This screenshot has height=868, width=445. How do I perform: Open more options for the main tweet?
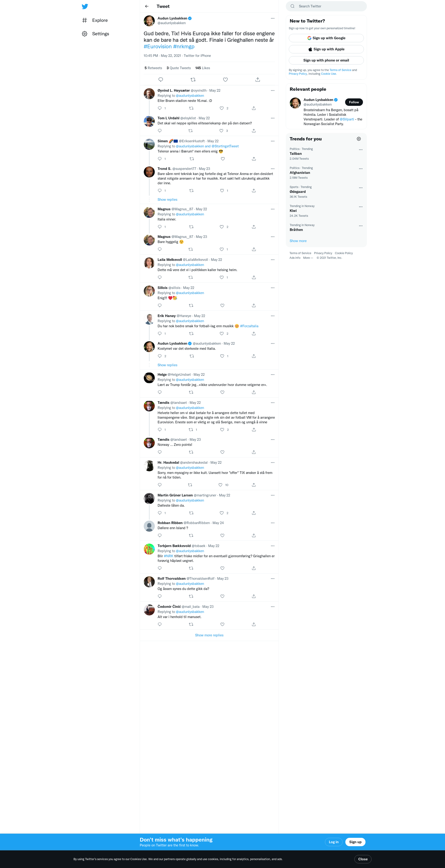pos(273,19)
